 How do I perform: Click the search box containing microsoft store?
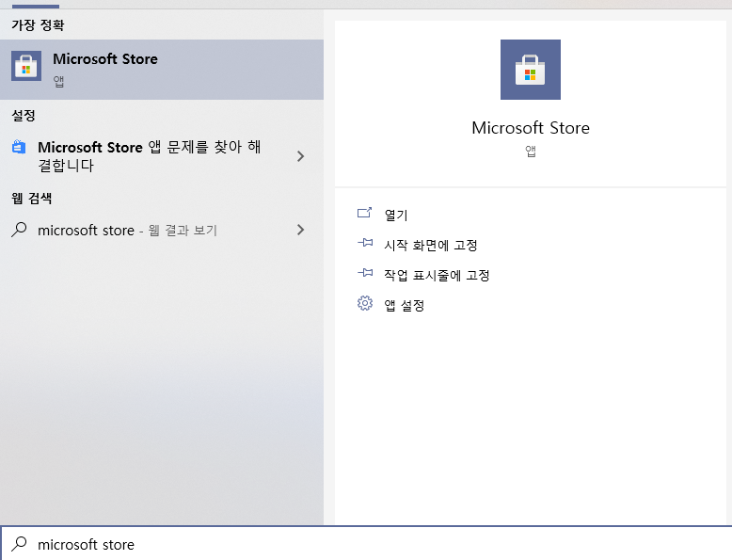click(366, 544)
